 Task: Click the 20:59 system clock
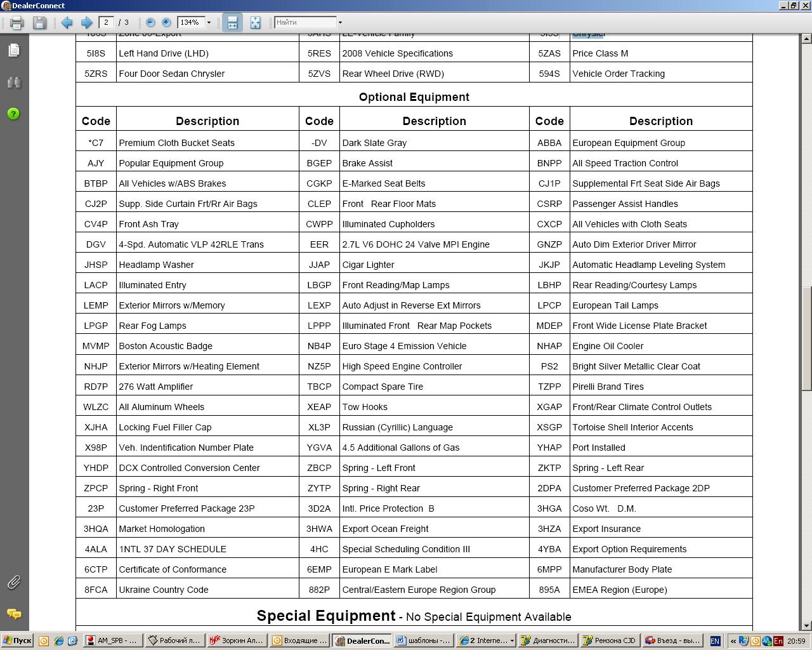coord(796,641)
